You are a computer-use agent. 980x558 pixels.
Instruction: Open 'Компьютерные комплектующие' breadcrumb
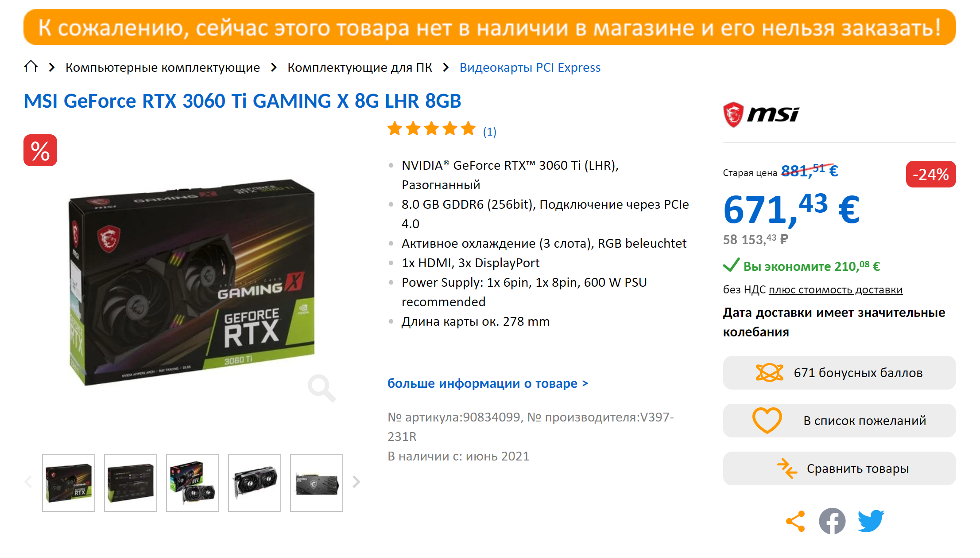[163, 67]
